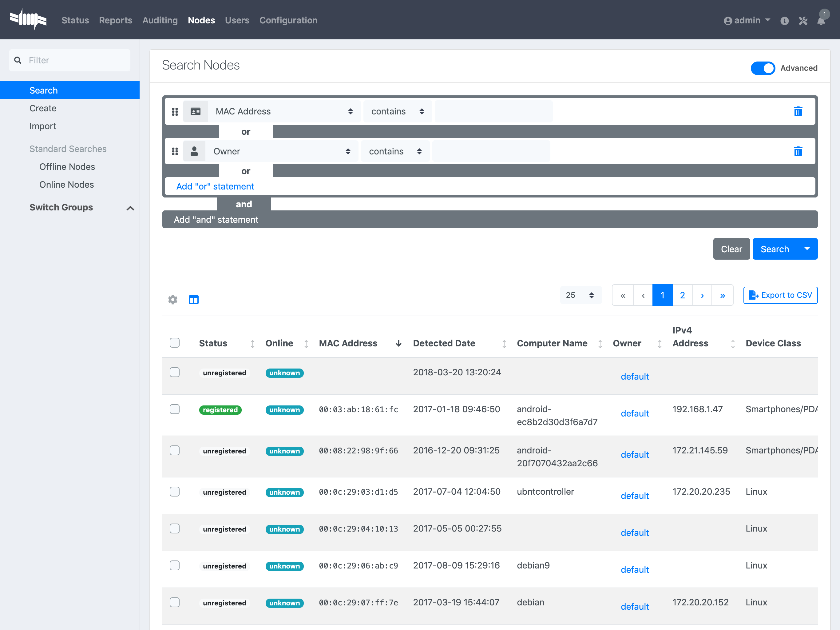Click Export to CSV

point(780,295)
